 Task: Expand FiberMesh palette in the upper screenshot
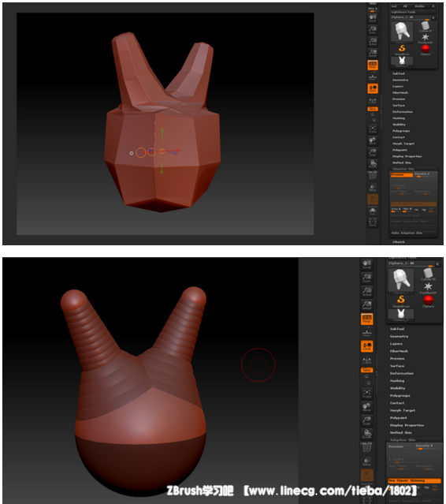pyautogui.click(x=400, y=92)
